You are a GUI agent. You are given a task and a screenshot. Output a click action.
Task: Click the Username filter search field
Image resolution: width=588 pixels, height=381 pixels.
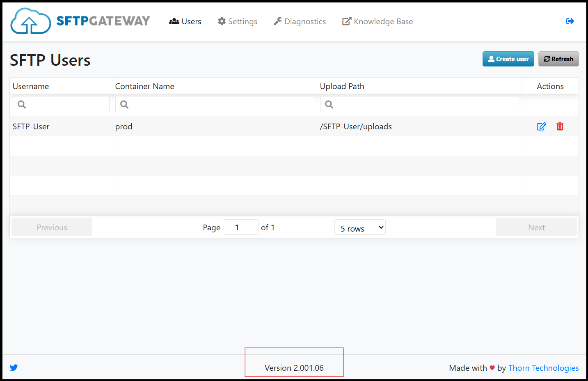[x=61, y=105]
